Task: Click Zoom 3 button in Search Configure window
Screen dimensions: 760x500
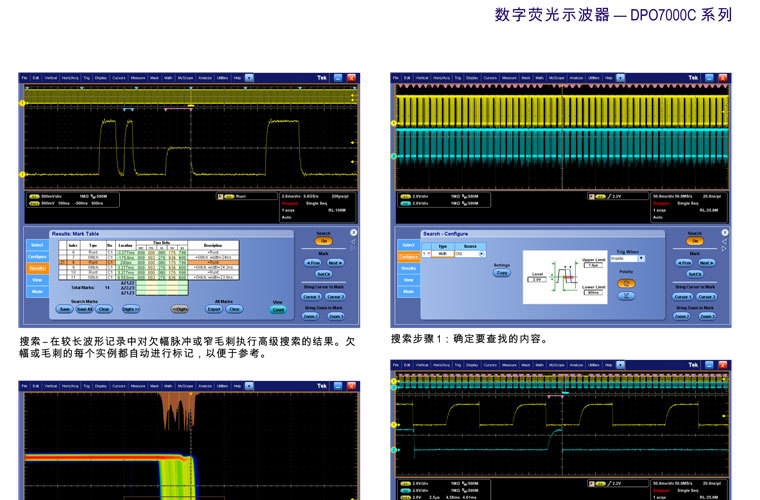Action: tap(707, 316)
